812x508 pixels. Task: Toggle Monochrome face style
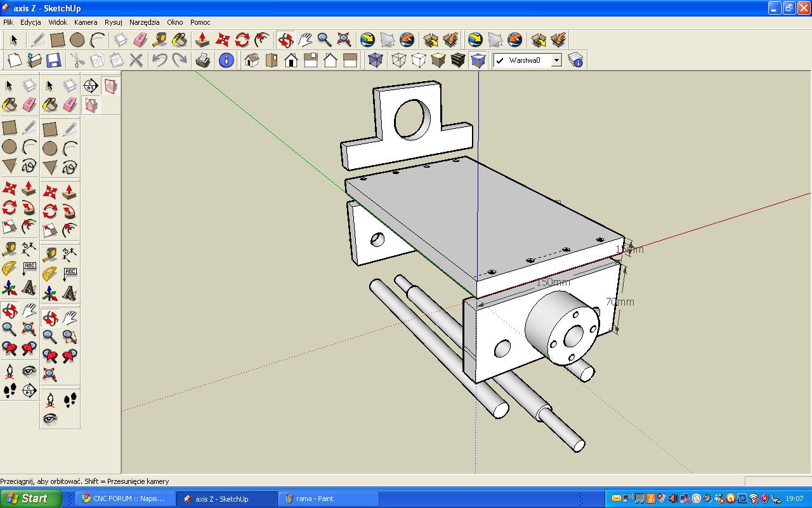pos(478,60)
